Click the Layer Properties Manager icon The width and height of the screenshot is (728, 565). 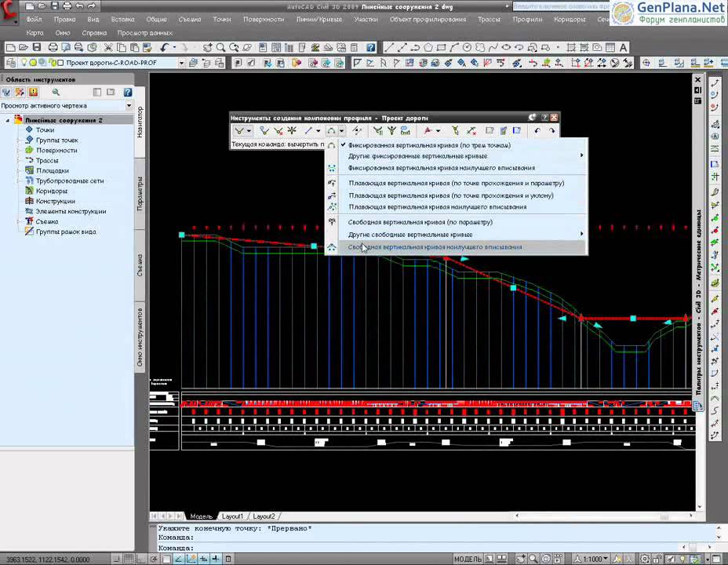point(11,63)
